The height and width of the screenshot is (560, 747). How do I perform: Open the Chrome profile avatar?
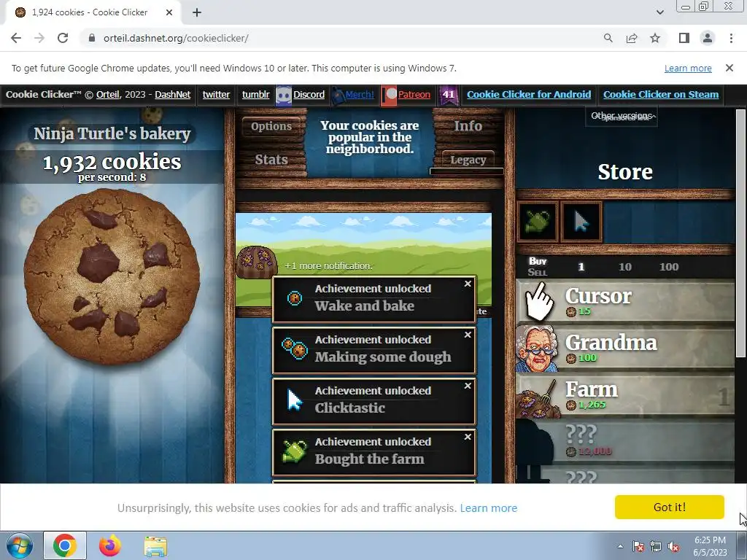coord(708,38)
